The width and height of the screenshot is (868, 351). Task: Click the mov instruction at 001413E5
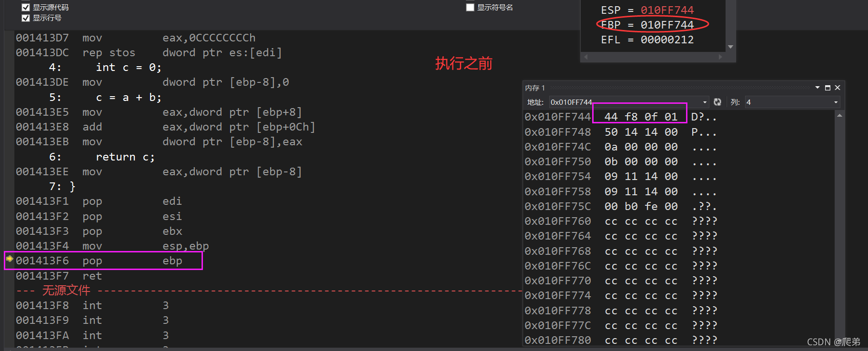pos(159,112)
